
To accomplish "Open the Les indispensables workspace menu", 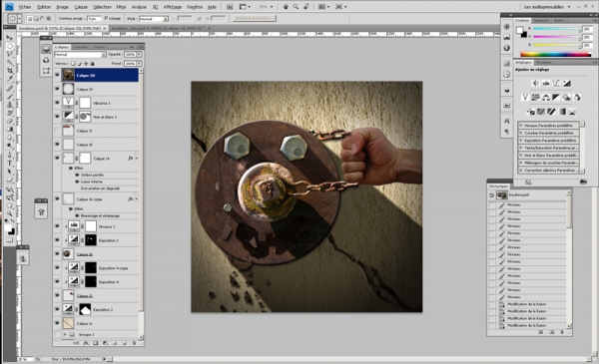I will [547, 7].
